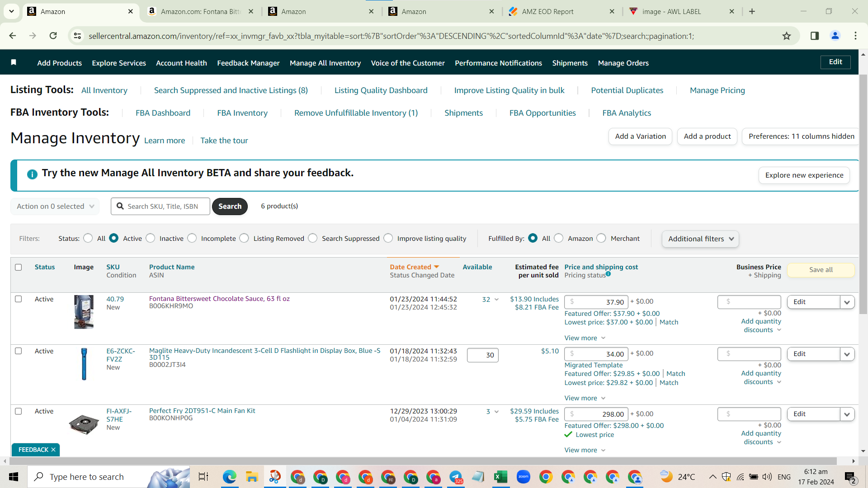Screen dimensions: 868x488
Task: Expand Add quantity discounts for Maglite row
Action: pyautogui.click(x=762, y=377)
